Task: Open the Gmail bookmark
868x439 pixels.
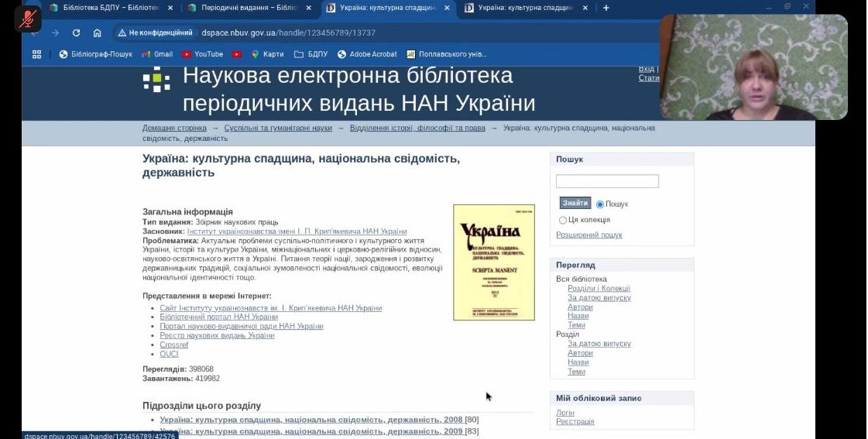Action: point(157,54)
